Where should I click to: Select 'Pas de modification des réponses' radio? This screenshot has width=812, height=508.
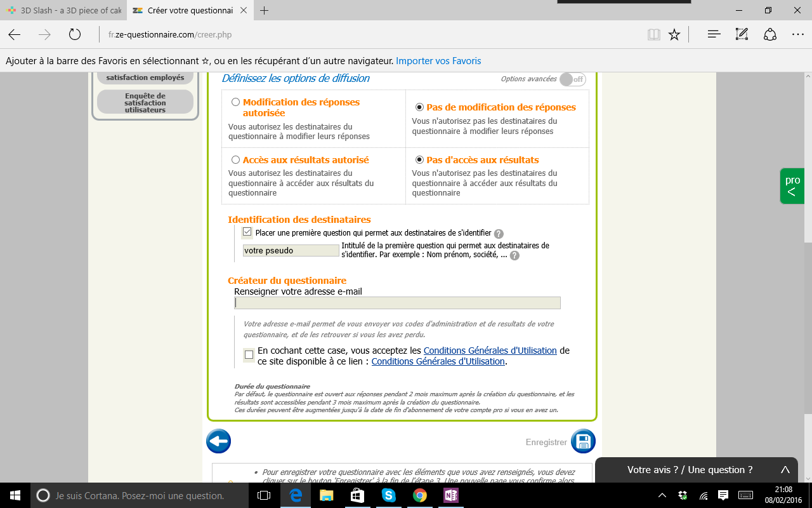click(x=419, y=107)
